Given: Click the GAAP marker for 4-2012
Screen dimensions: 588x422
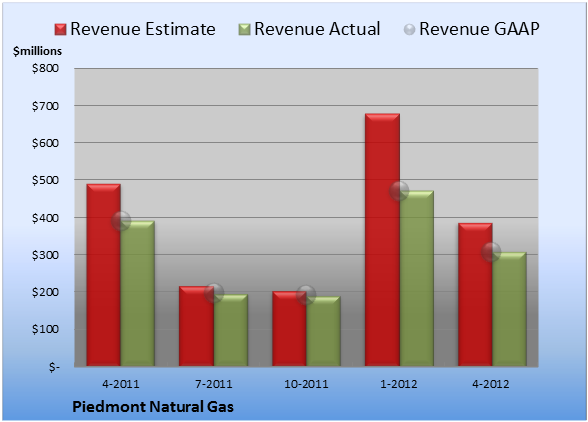Looking at the screenshot, I should (x=491, y=252).
